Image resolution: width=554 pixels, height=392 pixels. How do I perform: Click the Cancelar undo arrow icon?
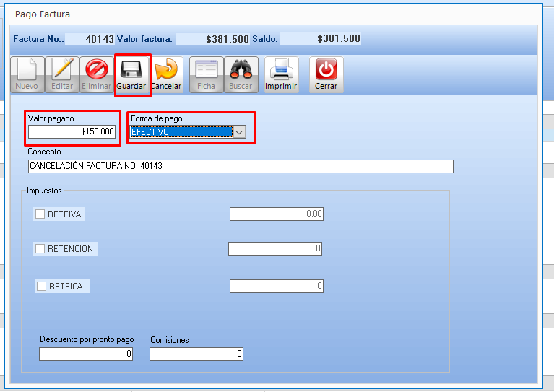[x=166, y=70]
